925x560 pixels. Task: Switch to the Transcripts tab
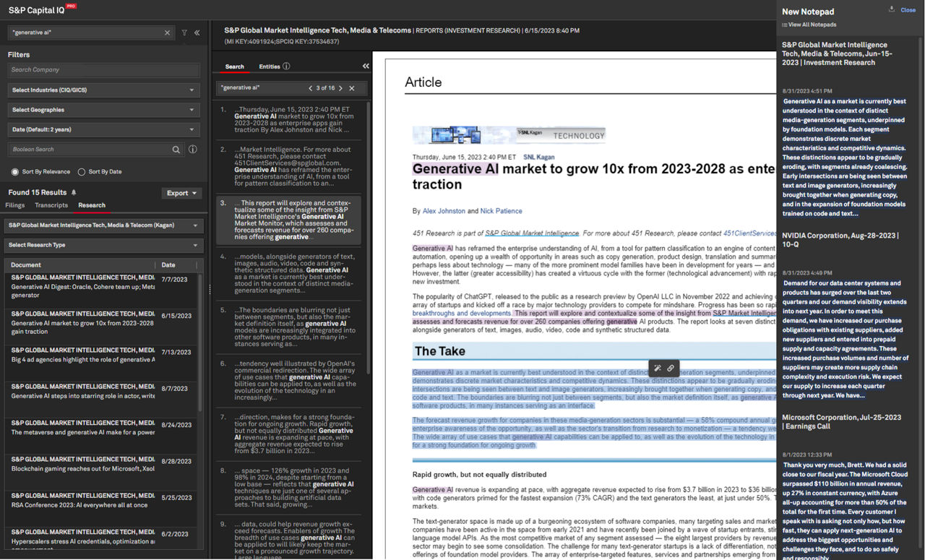[x=51, y=204]
